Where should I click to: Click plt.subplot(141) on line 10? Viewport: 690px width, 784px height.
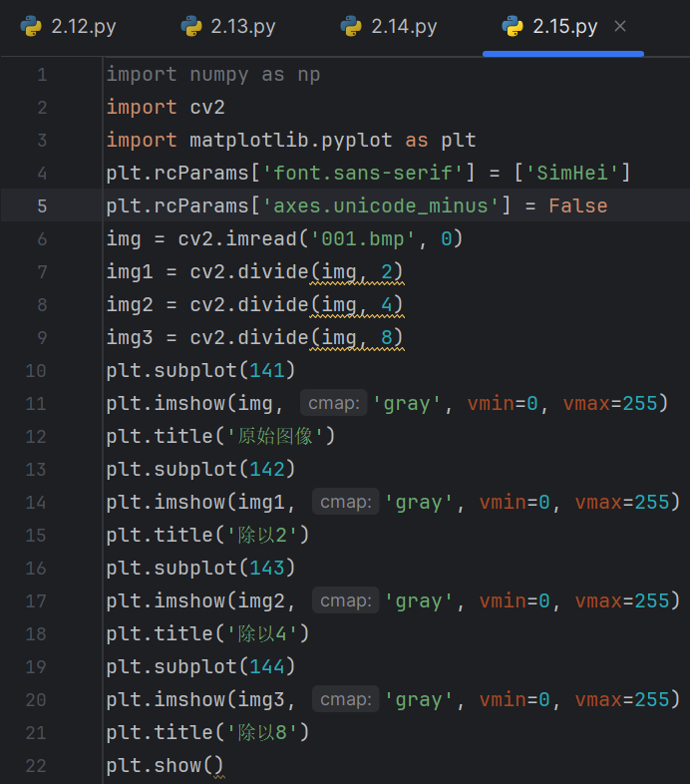click(x=201, y=371)
